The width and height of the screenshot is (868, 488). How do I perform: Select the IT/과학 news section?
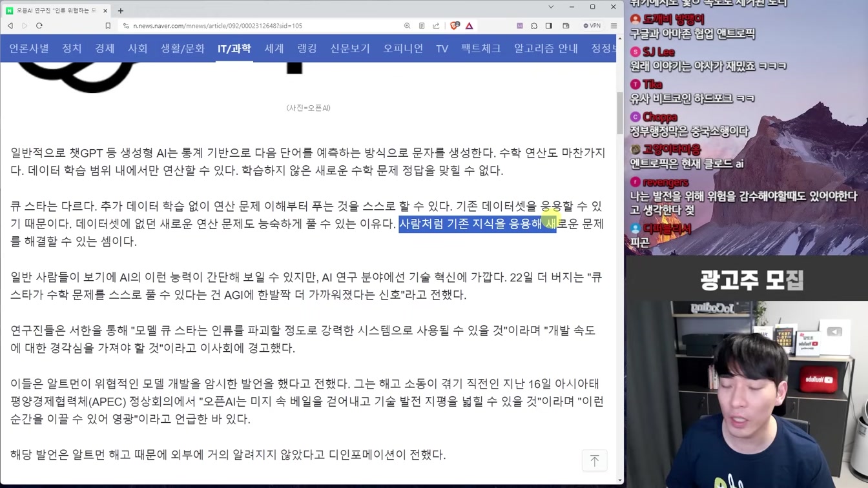click(234, 48)
